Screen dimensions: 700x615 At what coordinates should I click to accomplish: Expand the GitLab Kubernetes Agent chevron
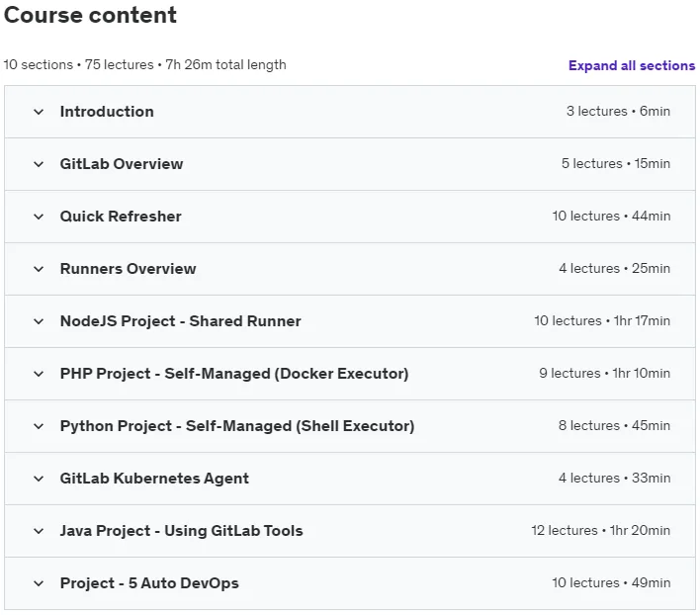coord(39,479)
